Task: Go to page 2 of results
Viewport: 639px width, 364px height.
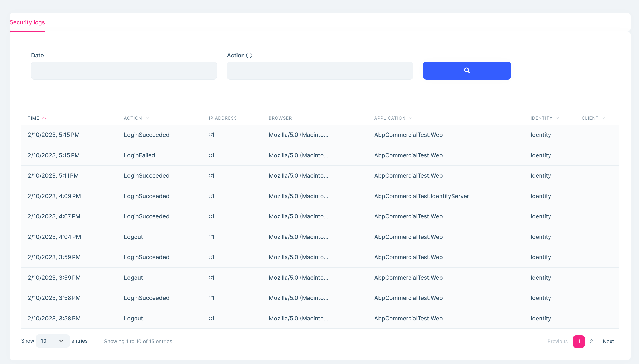Action: tap(591, 341)
